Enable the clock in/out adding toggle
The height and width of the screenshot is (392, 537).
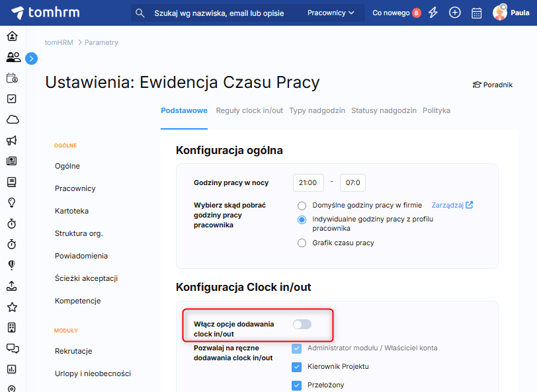tap(302, 324)
